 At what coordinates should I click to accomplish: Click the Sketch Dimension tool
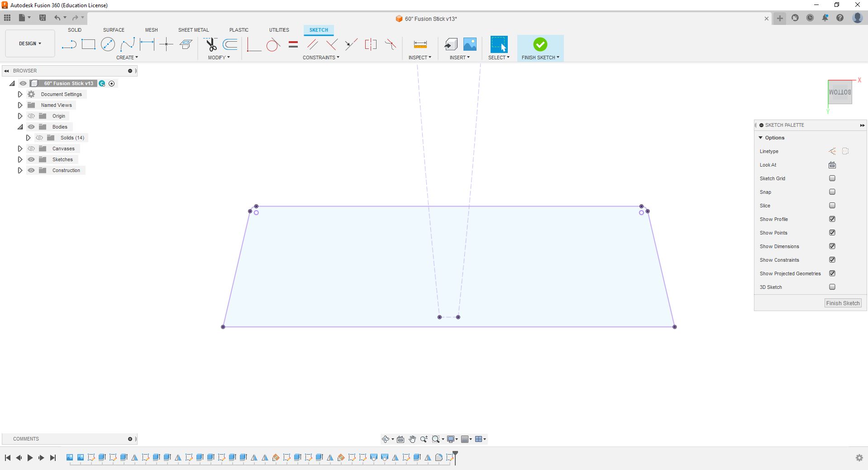click(x=147, y=44)
